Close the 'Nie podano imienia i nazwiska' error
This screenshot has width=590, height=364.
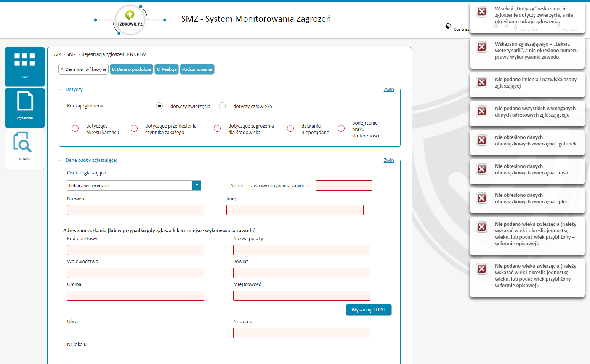pyautogui.click(x=482, y=82)
